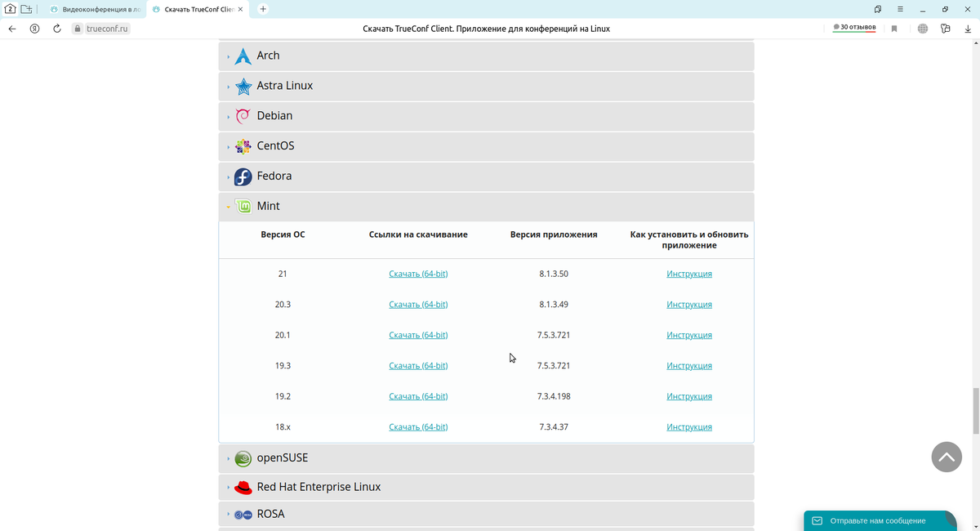Click the CentOS logo icon

coord(243,146)
